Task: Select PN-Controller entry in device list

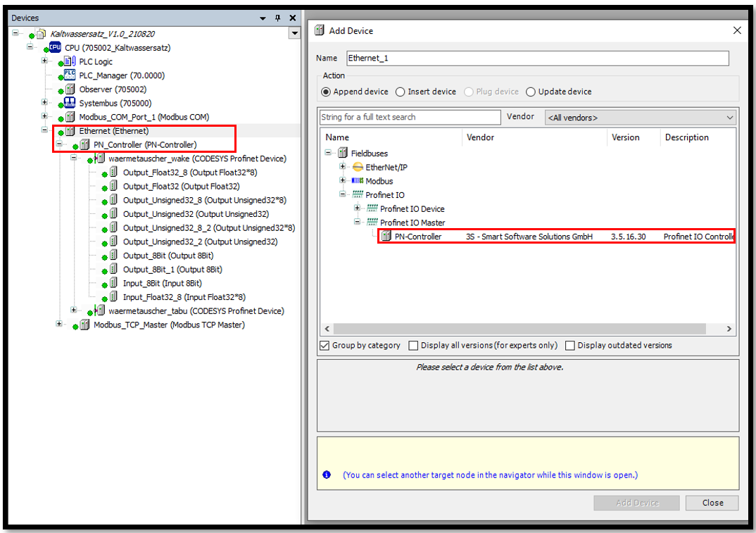Action: [418, 237]
